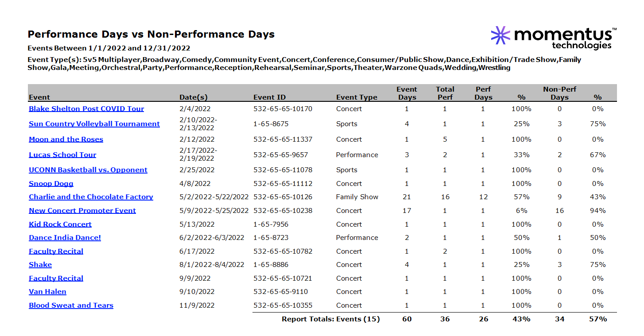Open the Blood Sweat and Tears event
This screenshot has height=336, width=644.
[71, 305]
